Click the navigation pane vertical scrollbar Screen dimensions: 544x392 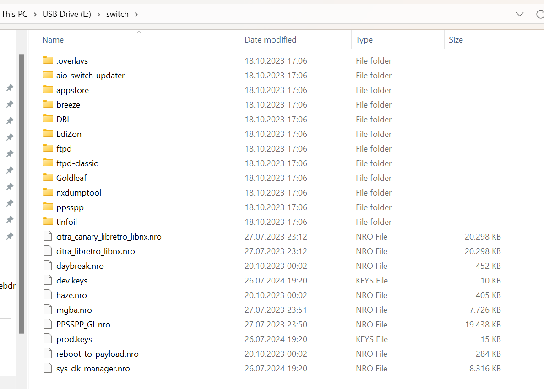[22, 194]
